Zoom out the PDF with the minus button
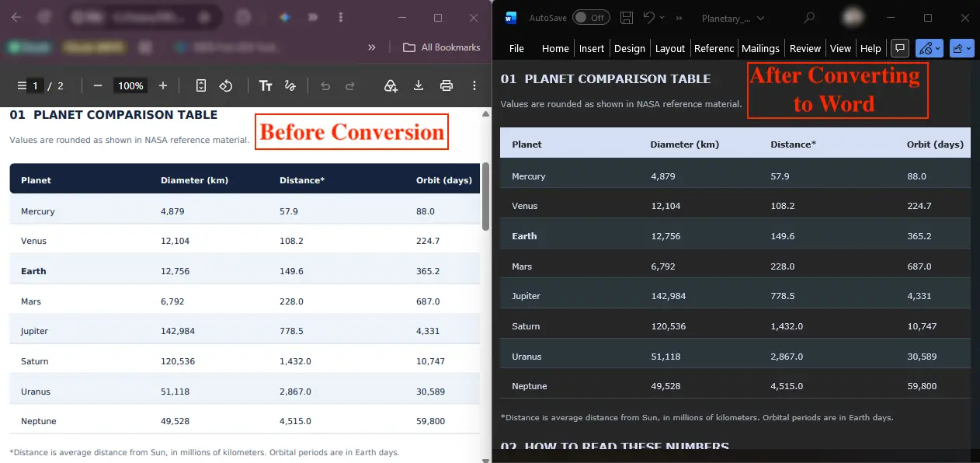The image size is (980, 463). tap(98, 85)
